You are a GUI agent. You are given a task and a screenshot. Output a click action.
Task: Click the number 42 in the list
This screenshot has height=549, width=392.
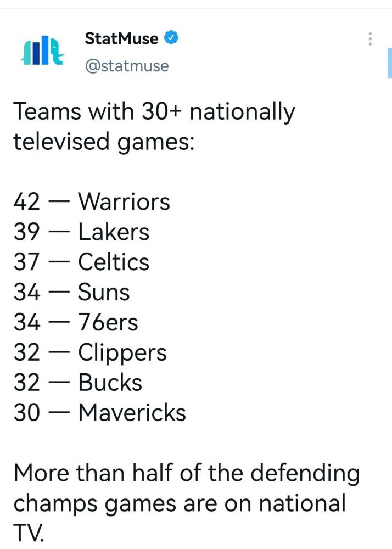[x=26, y=202]
